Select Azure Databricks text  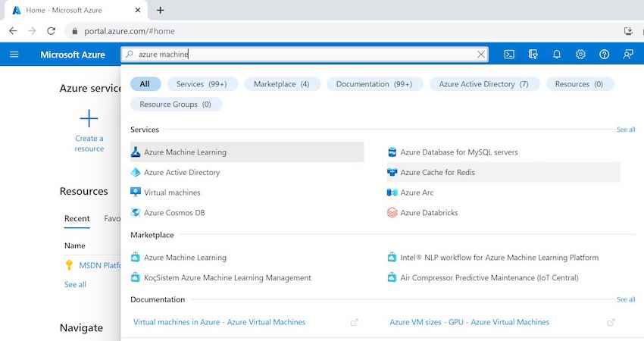pyautogui.click(x=429, y=212)
